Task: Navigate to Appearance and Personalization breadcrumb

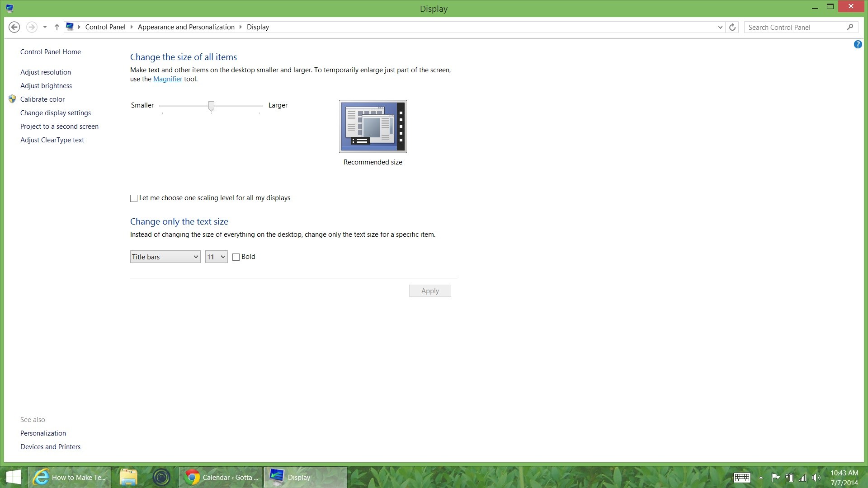Action: pos(186,27)
